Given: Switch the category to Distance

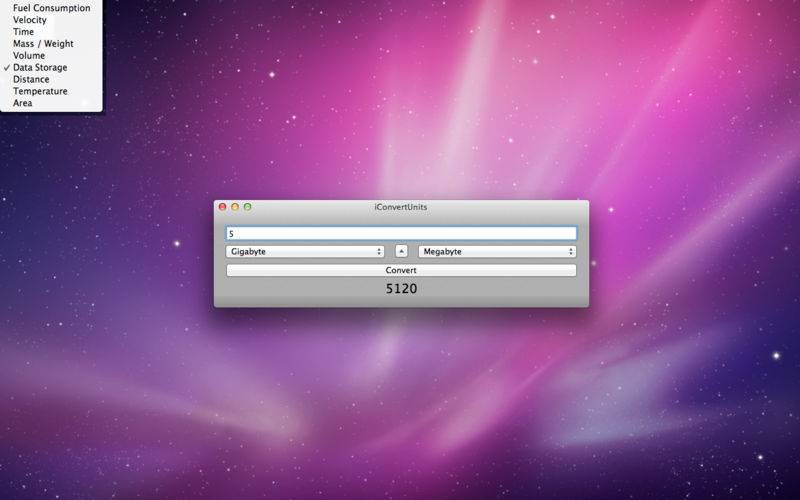Looking at the screenshot, I should [x=51, y=79].
